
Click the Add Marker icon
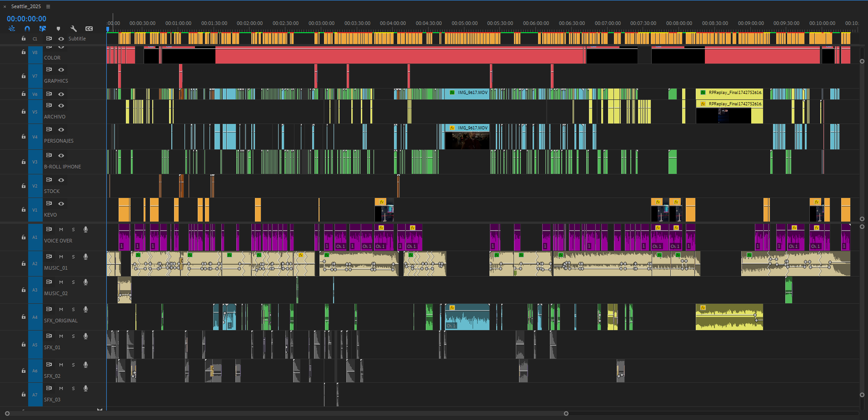tap(58, 29)
